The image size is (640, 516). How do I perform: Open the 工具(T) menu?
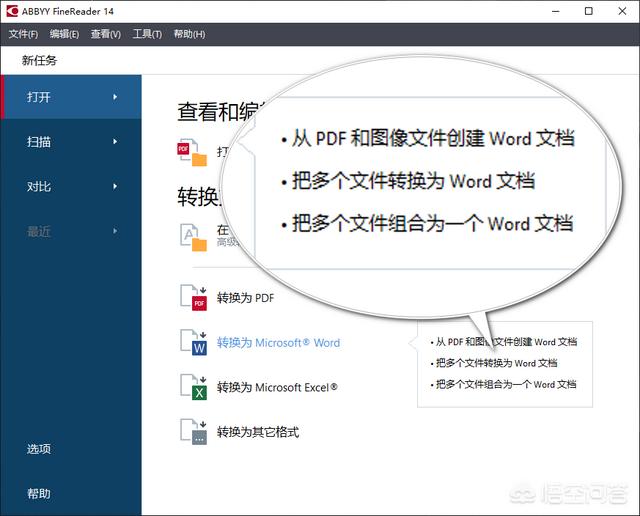point(147,34)
